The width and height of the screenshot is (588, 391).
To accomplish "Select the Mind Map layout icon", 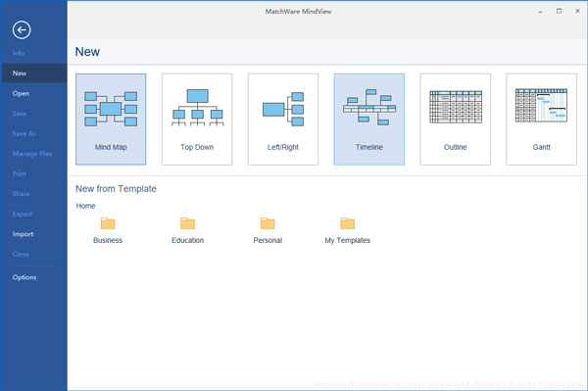I will tap(111, 109).
